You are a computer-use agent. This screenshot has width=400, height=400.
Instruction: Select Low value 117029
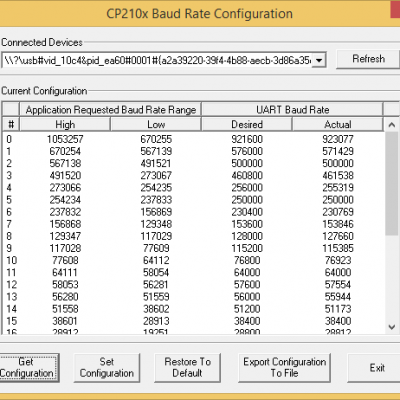click(156, 236)
